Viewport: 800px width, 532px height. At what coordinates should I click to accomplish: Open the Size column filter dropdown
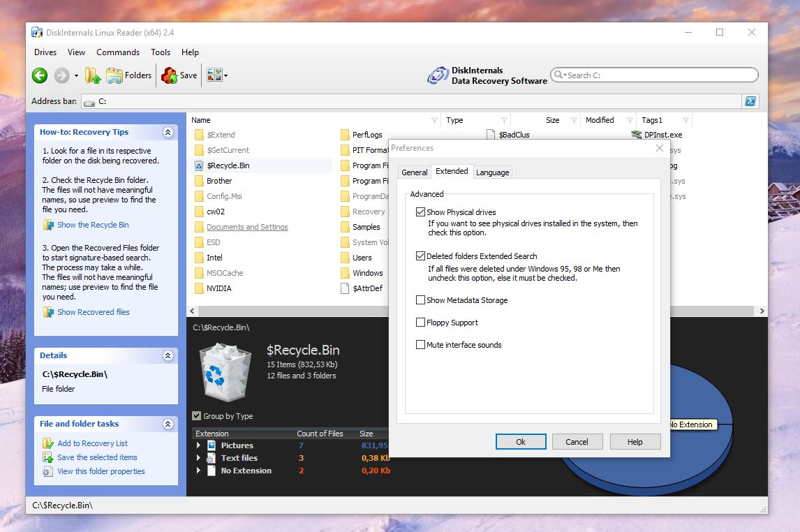pyautogui.click(x=574, y=120)
